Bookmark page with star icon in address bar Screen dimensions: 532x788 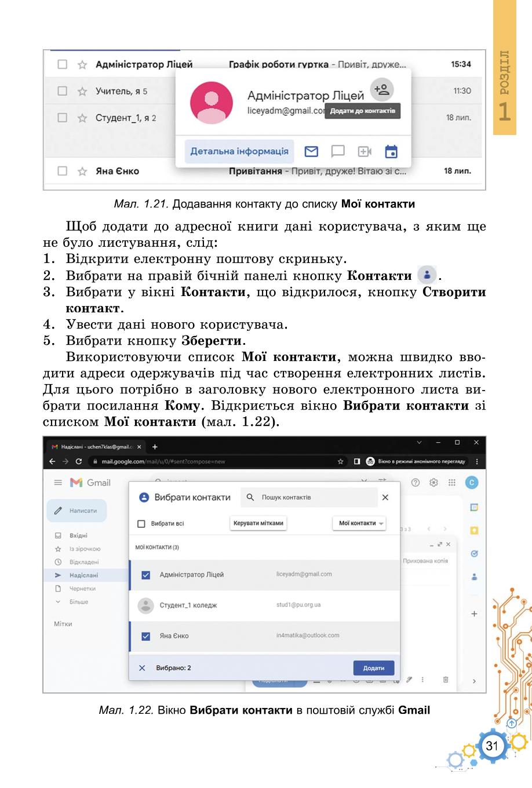point(341,462)
